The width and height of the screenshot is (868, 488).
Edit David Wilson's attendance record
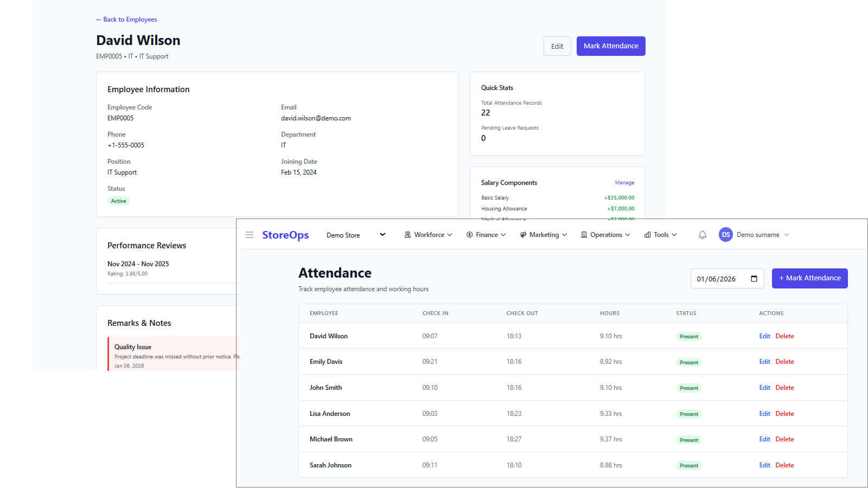[x=764, y=336]
